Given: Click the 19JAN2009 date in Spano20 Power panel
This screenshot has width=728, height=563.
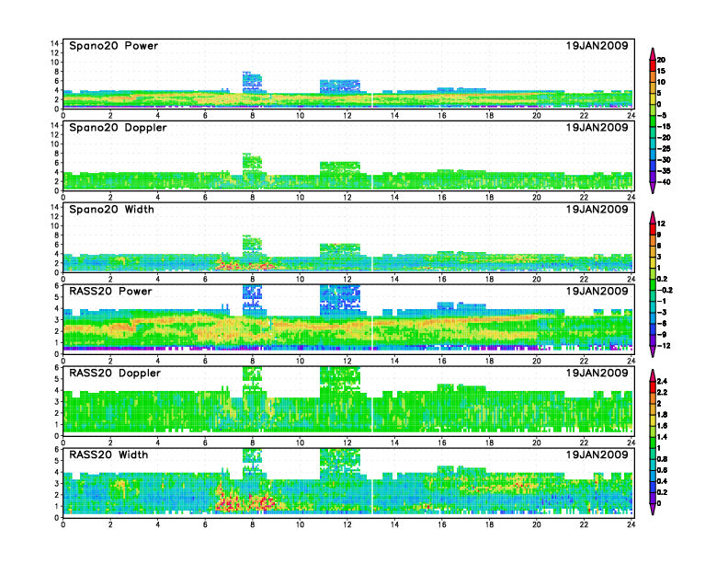Looking at the screenshot, I should [597, 46].
